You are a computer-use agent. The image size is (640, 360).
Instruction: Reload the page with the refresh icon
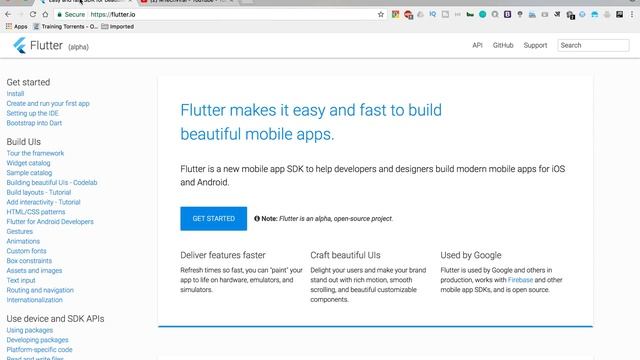point(33,14)
